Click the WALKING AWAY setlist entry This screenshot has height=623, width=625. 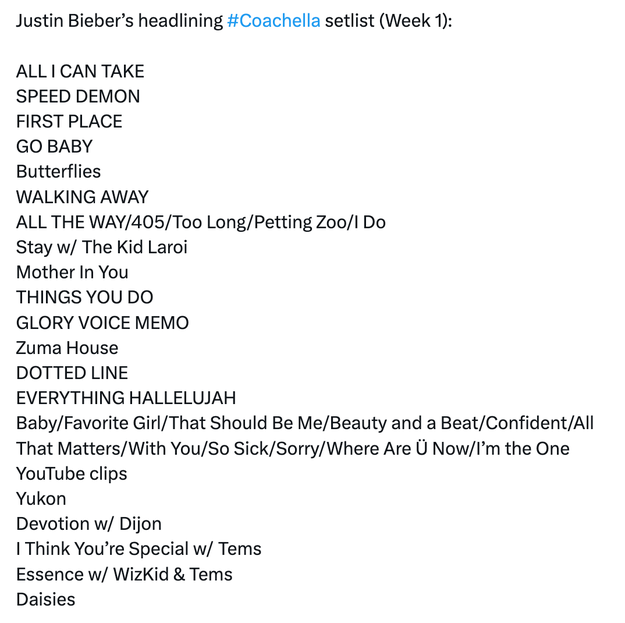click(82, 197)
